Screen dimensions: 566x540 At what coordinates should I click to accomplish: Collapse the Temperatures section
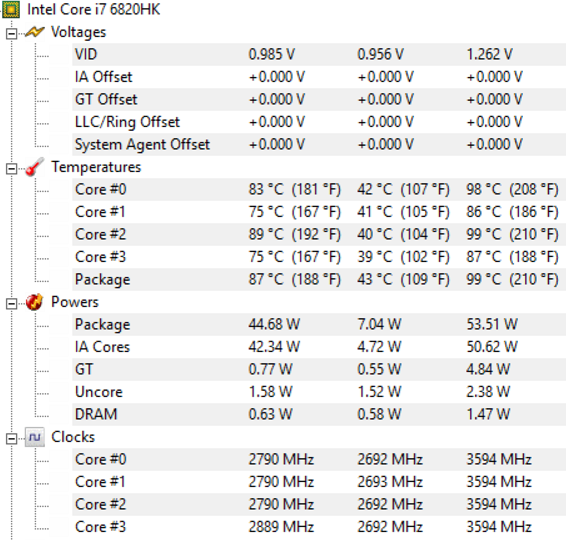pyautogui.click(x=12, y=169)
